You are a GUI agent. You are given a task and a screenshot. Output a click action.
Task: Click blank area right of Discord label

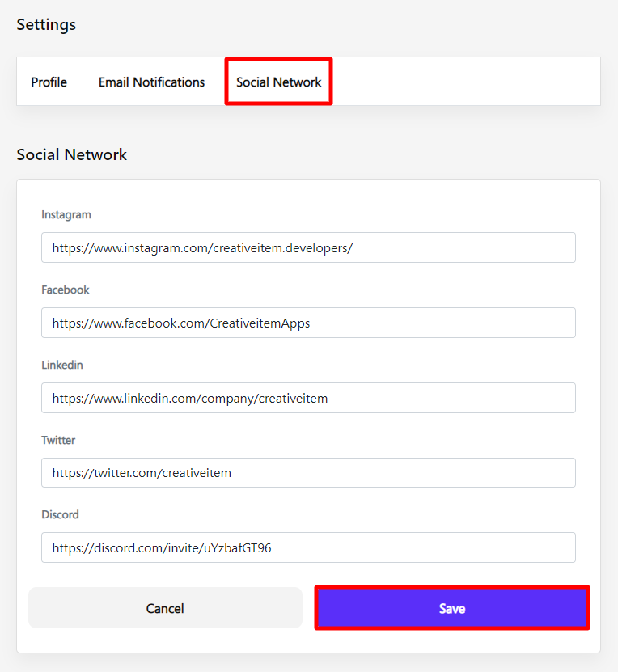pos(324,514)
